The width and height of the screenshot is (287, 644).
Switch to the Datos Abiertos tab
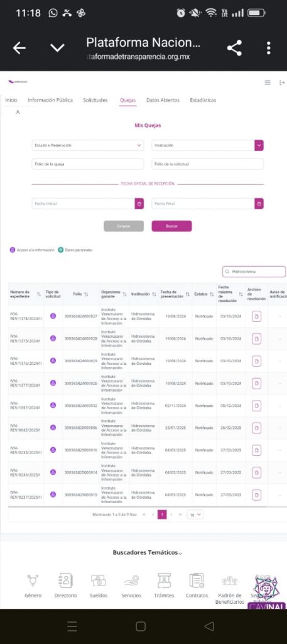pos(163,100)
